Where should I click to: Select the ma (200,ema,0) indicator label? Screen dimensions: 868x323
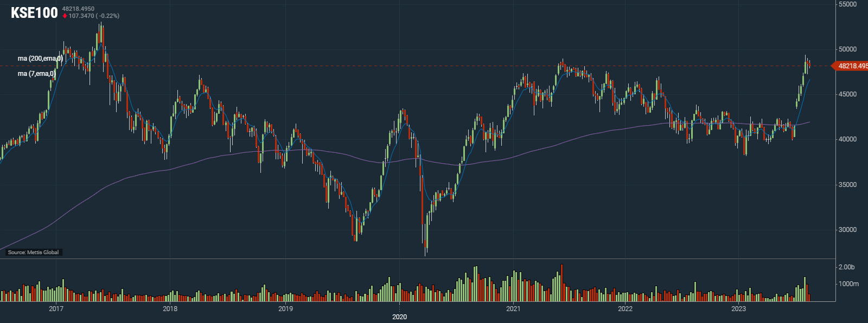(40, 59)
